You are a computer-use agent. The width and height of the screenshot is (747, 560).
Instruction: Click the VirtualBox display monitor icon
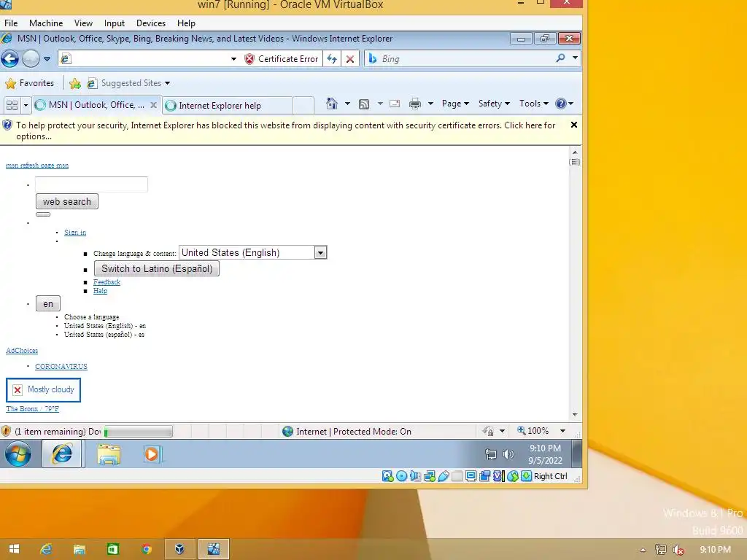pos(471,475)
